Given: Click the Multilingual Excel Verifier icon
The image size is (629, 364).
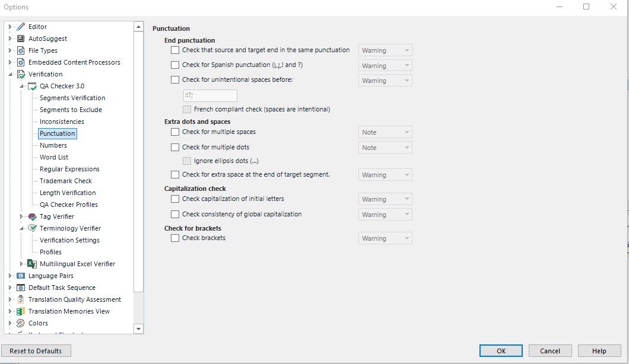Looking at the screenshot, I should click(x=33, y=264).
